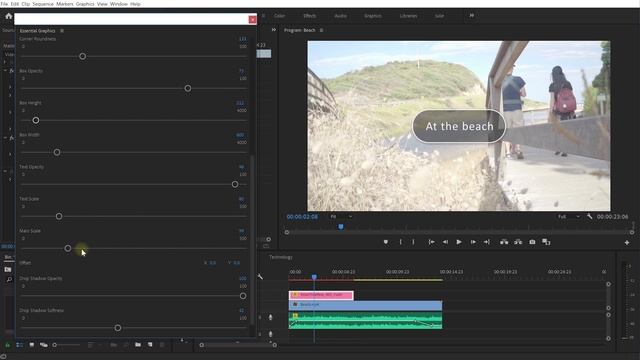Open the File menu

pos(4,4)
